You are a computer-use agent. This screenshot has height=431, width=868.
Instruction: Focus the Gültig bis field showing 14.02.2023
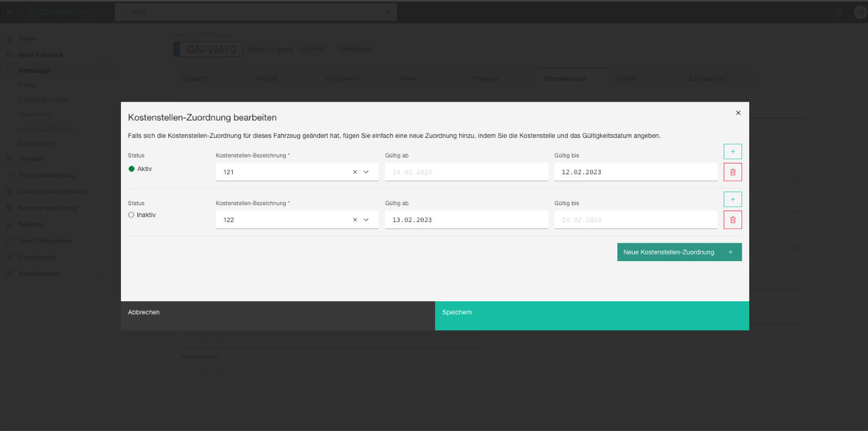point(636,220)
